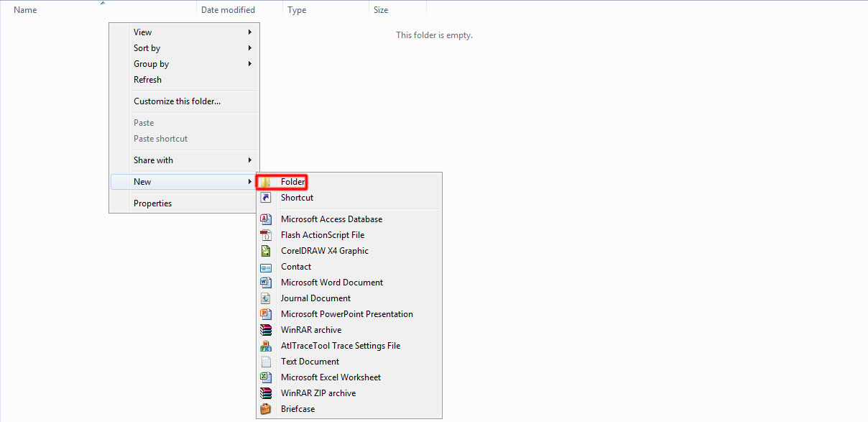Create a new Folder from the submenu
868x422 pixels.
(x=290, y=181)
